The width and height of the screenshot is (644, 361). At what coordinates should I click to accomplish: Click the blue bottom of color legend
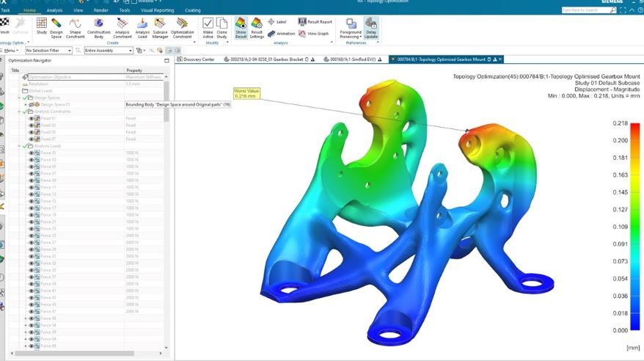[635, 324]
